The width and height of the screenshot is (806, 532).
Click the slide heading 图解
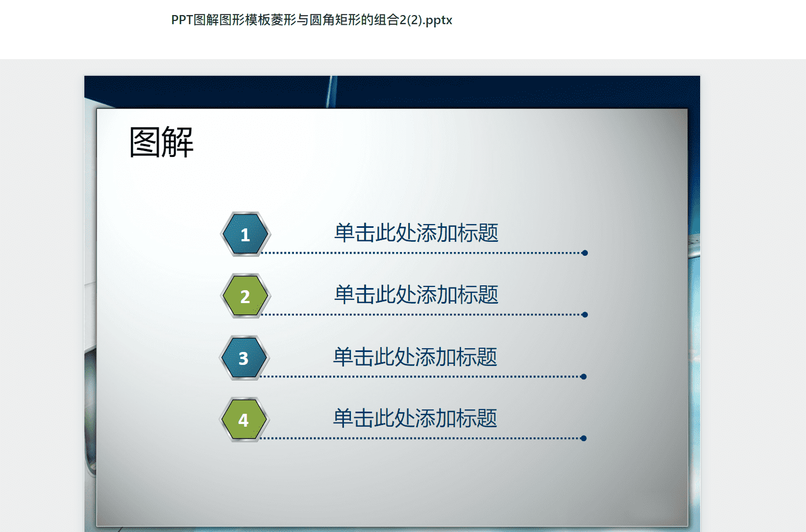pyautogui.click(x=162, y=142)
